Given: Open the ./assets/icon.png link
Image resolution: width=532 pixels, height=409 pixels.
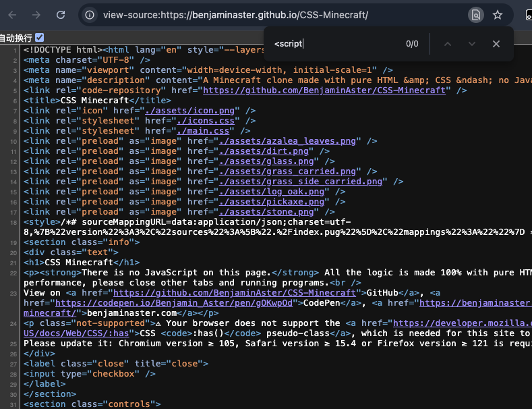Looking at the screenshot, I should coord(190,111).
